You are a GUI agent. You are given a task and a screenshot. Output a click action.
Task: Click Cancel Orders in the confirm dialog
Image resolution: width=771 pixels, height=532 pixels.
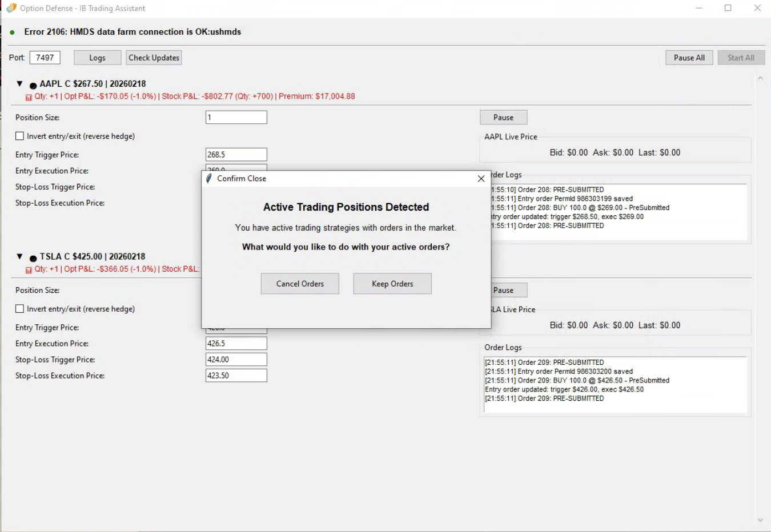(x=300, y=284)
